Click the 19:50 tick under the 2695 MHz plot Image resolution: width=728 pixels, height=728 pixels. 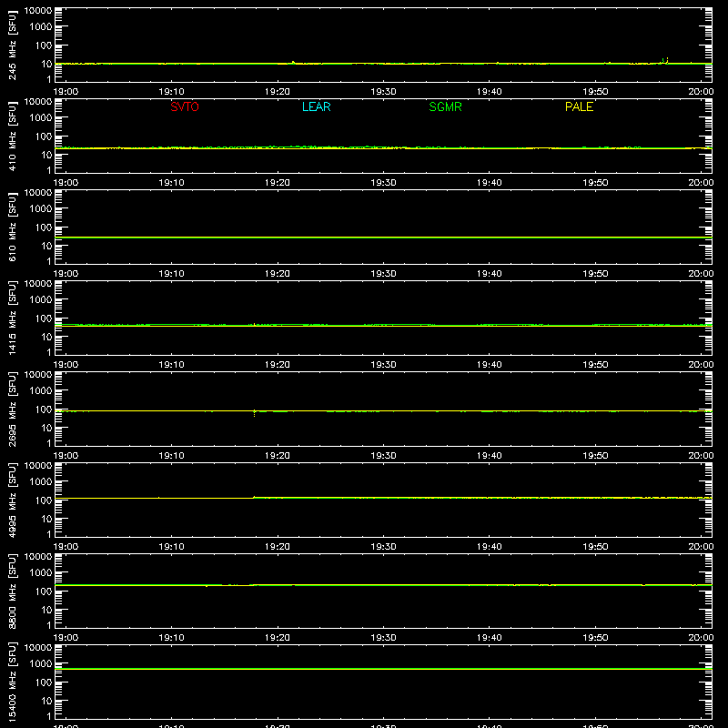pos(595,456)
